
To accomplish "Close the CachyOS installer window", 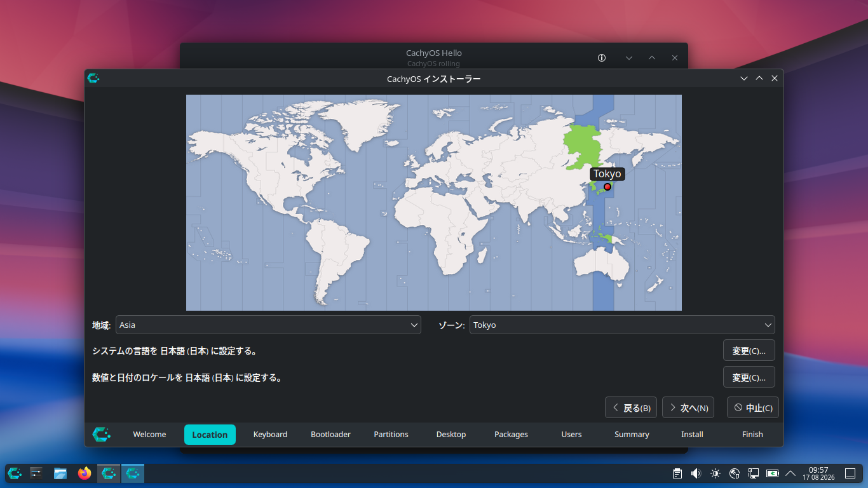I will 775,78.
